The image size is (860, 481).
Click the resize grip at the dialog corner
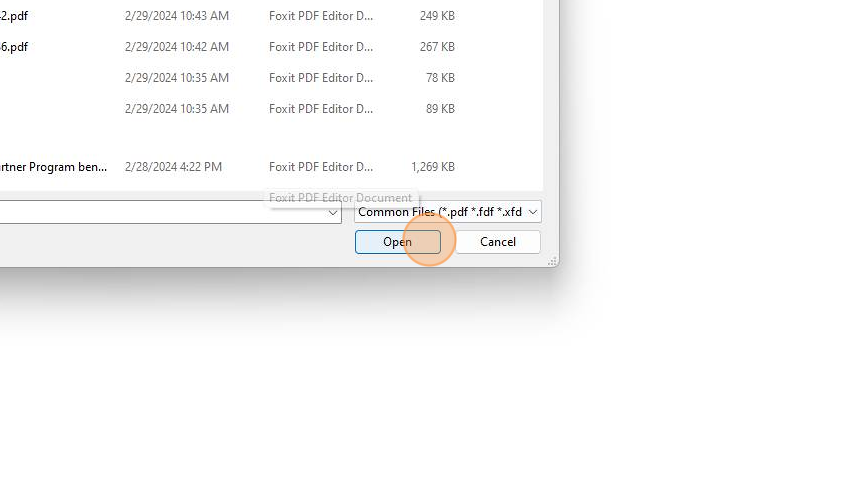[552, 261]
